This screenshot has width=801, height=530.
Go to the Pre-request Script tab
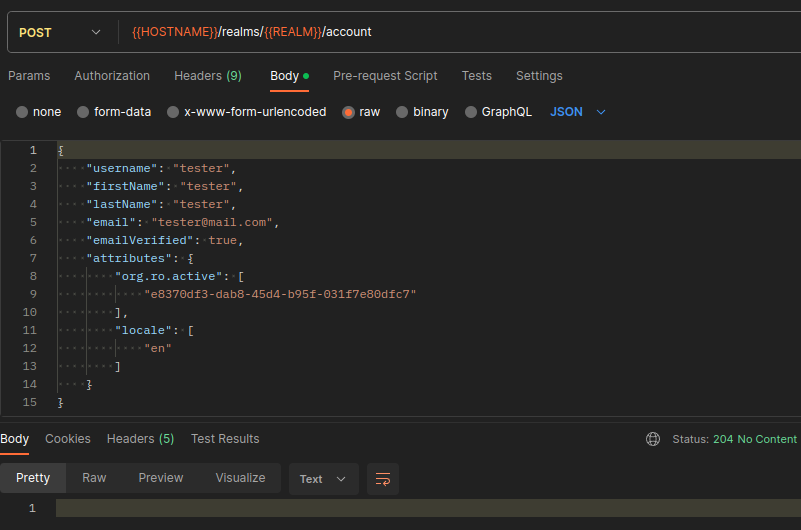(385, 76)
